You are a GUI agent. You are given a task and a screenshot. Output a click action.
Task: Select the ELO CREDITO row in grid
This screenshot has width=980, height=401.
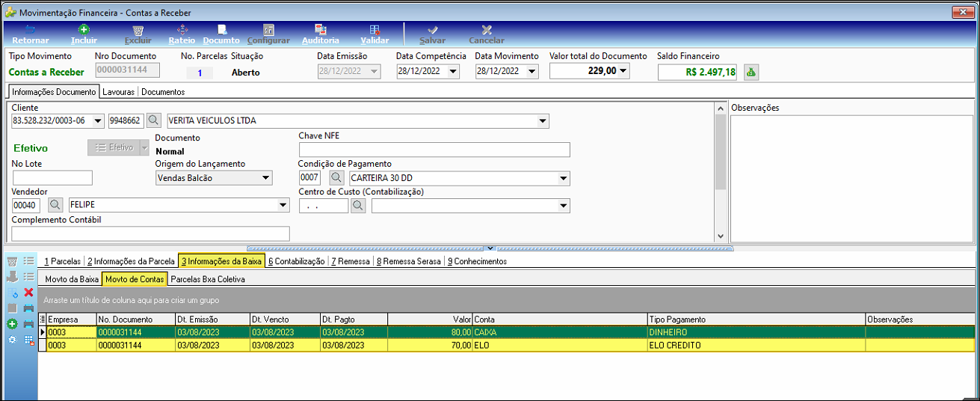point(507,346)
